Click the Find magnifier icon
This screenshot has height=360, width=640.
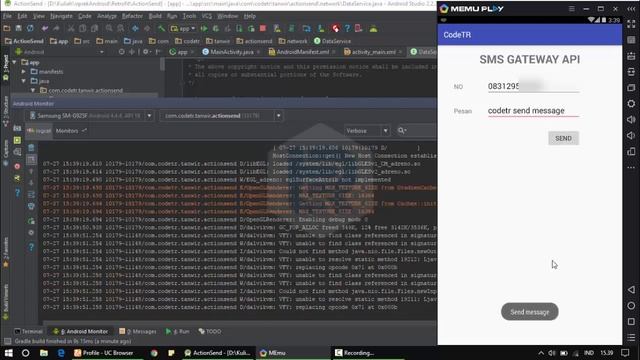pyautogui.click(x=109, y=29)
